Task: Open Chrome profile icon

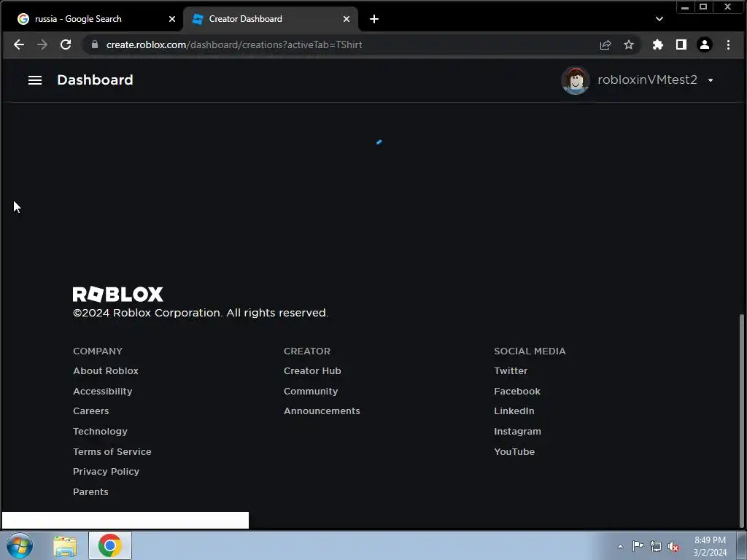Action: tap(705, 44)
